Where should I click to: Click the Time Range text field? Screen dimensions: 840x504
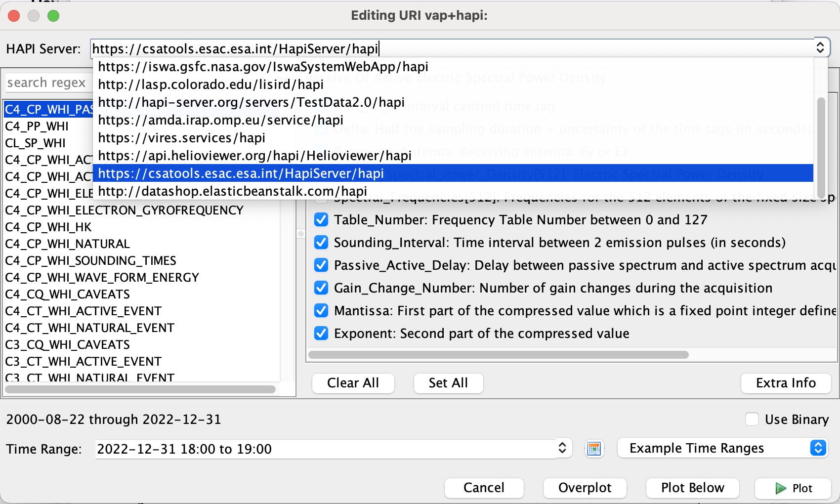click(x=326, y=449)
